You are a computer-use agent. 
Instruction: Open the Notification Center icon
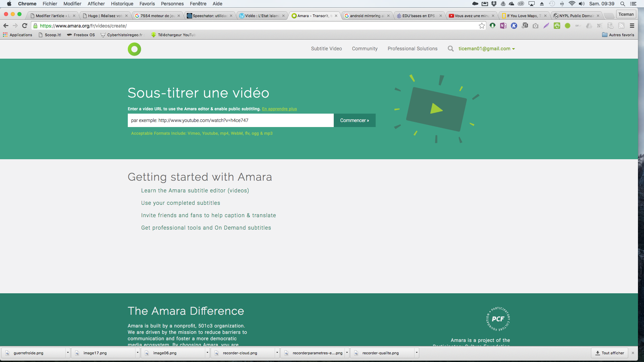(x=633, y=4)
